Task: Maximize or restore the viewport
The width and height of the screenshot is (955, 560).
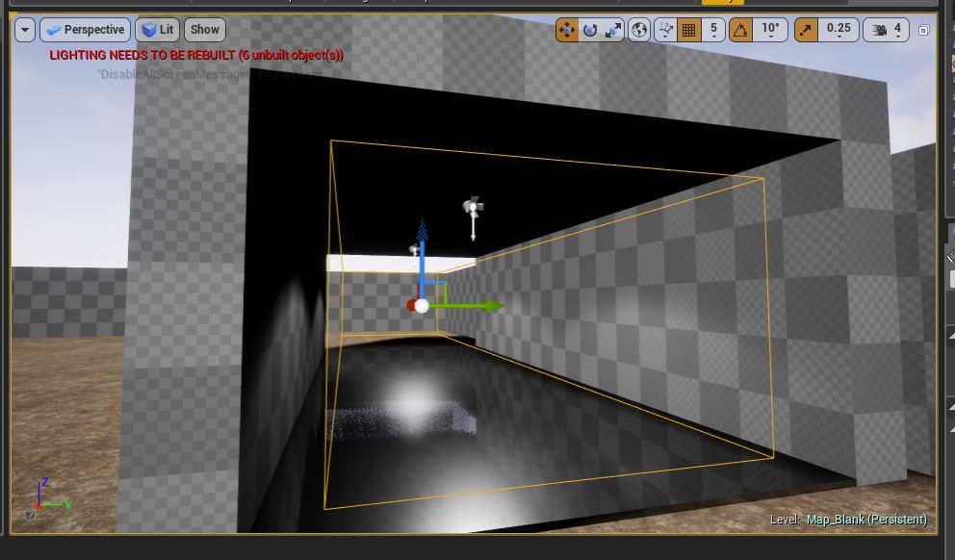Action: pyautogui.click(x=924, y=30)
